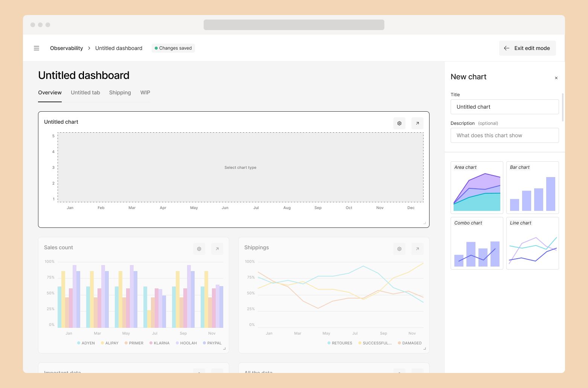Open the hamburger navigation menu
588x388 pixels.
(x=37, y=48)
